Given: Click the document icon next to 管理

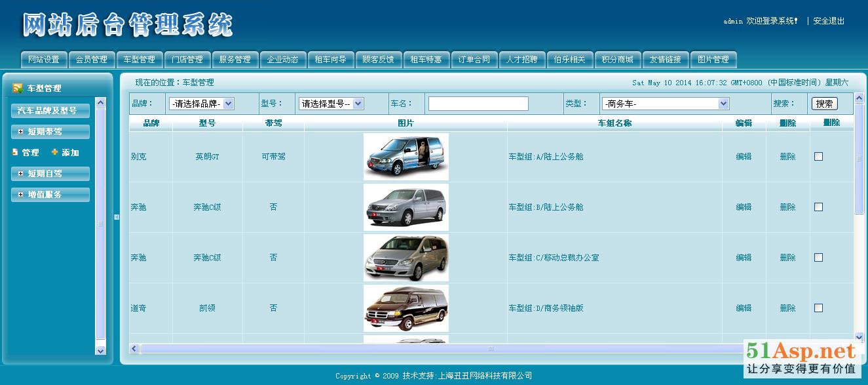Looking at the screenshot, I should pos(15,152).
